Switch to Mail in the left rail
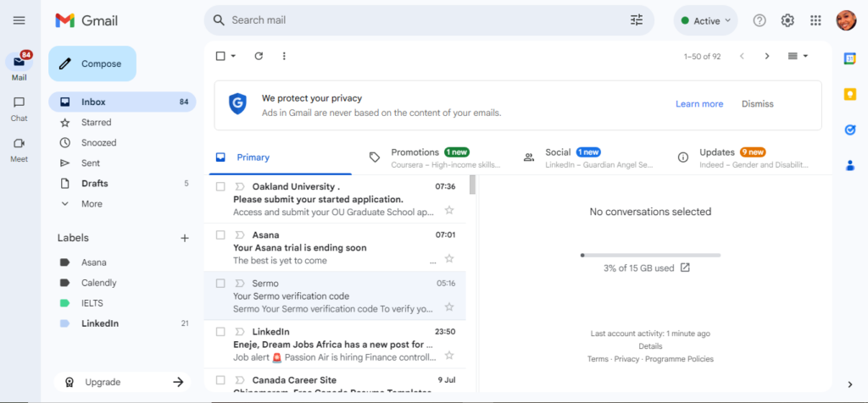 click(19, 66)
